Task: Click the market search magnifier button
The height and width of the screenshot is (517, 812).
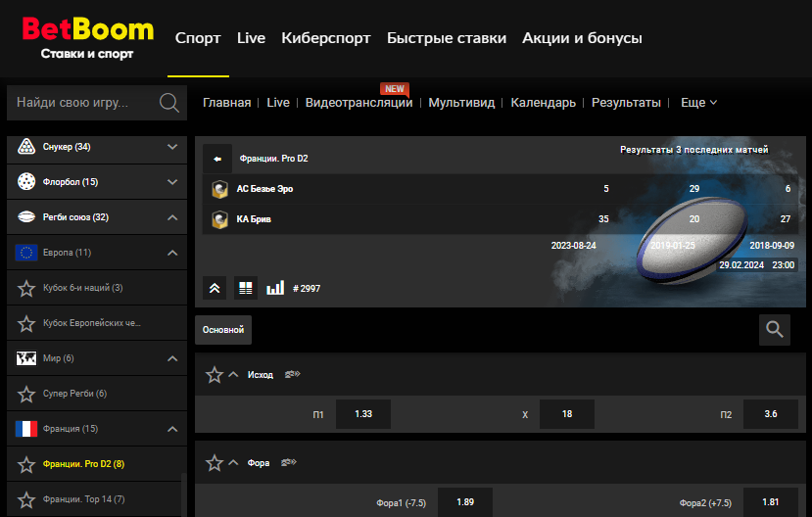Action: pos(775,330)
